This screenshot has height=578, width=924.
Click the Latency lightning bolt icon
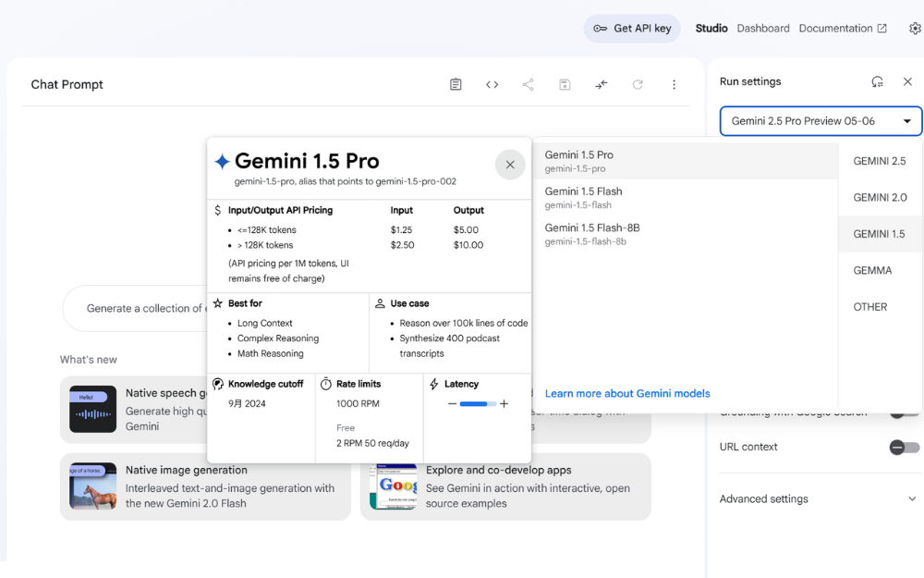click(x=434, y=384)
